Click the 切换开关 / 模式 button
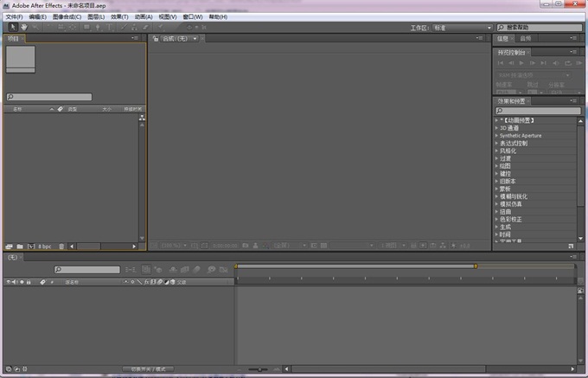Screen dimensions: 588x378 (148, 369)
